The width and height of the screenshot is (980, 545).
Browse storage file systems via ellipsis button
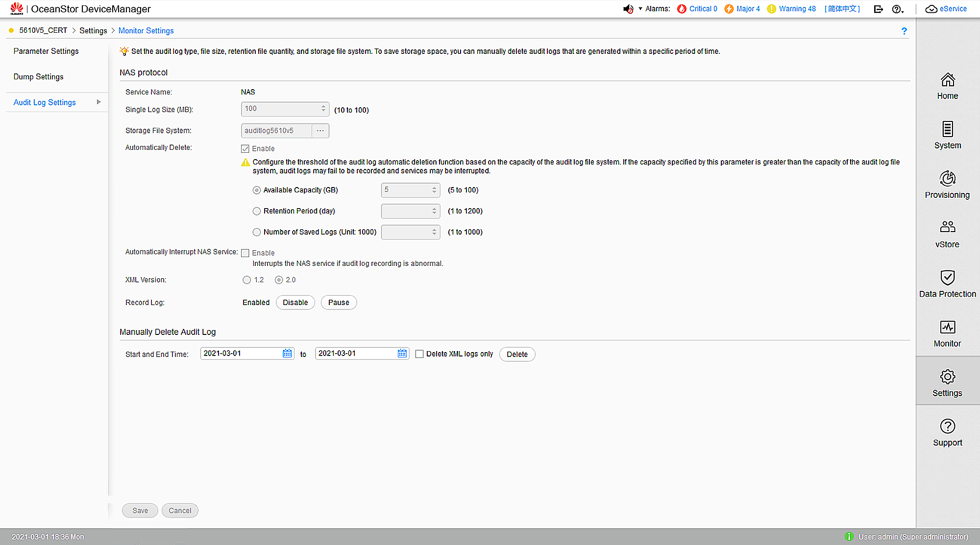(320, 131)
